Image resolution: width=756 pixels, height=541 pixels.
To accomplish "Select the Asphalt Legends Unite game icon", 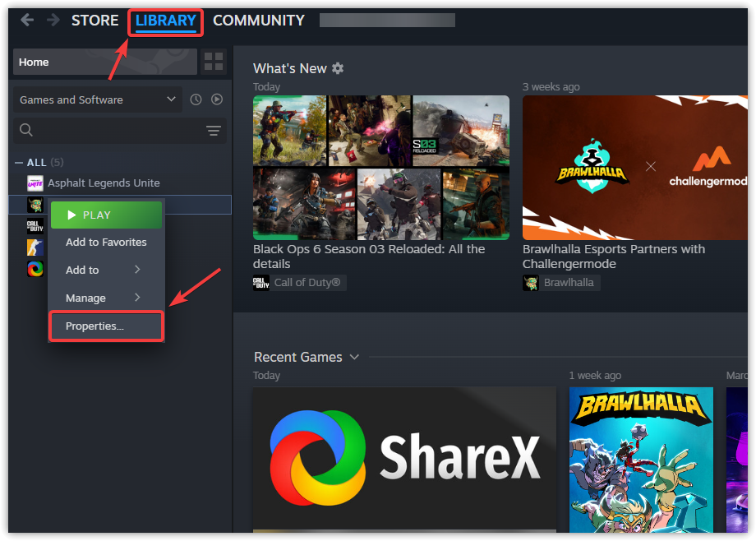I will [35, 183].
